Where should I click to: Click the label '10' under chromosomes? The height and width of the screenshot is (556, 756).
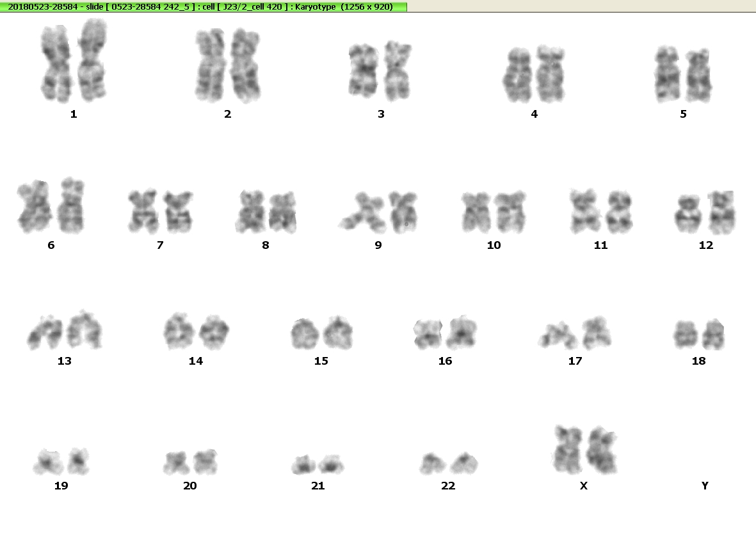494,245
